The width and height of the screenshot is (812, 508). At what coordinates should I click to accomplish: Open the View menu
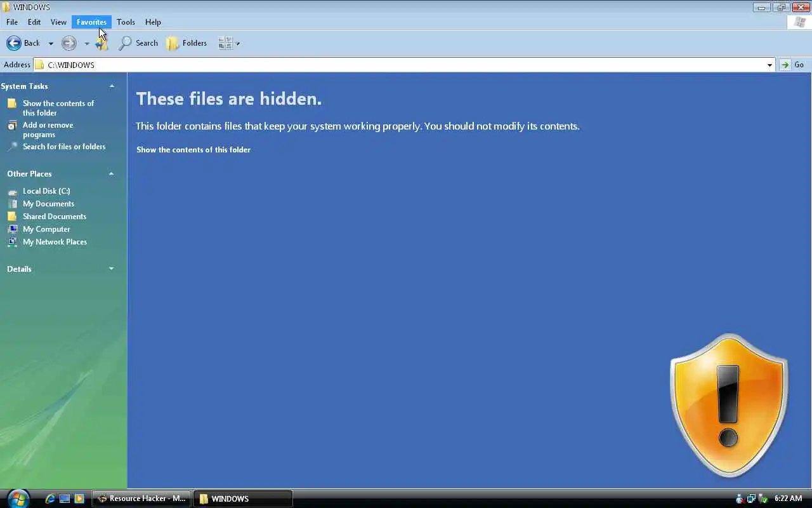58,22
